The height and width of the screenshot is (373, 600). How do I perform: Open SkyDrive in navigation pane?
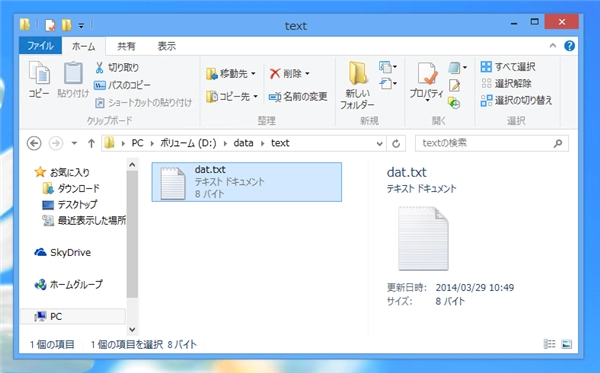click(x=63, y=252)
